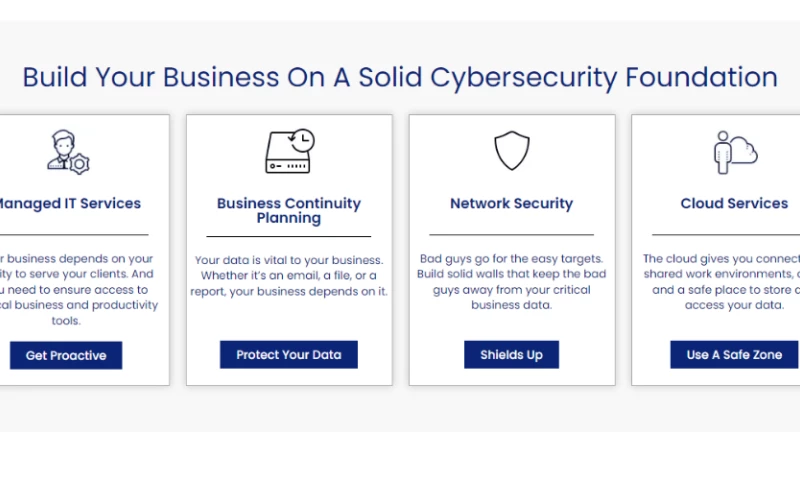The width and height of the screenshot is (800, 480).
Task: Click the 'Your data is vital' paragraph
Action: [289, 276]
